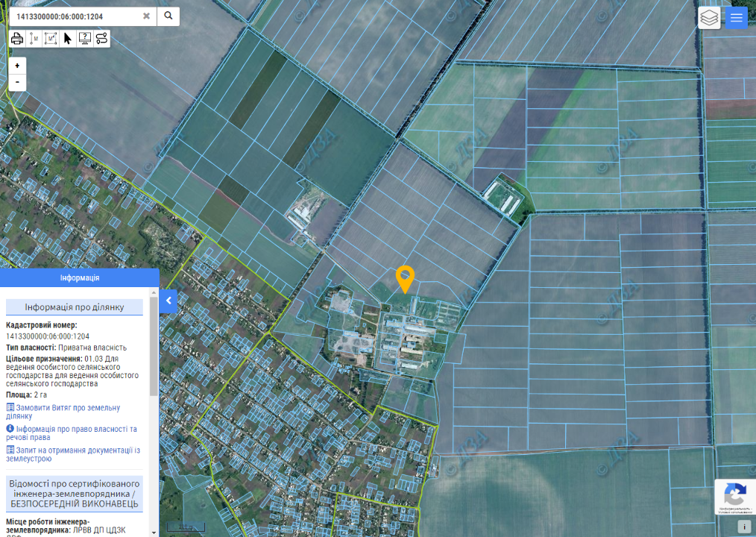Click the Місце роботи інженера-землевпорядника line

66,526
